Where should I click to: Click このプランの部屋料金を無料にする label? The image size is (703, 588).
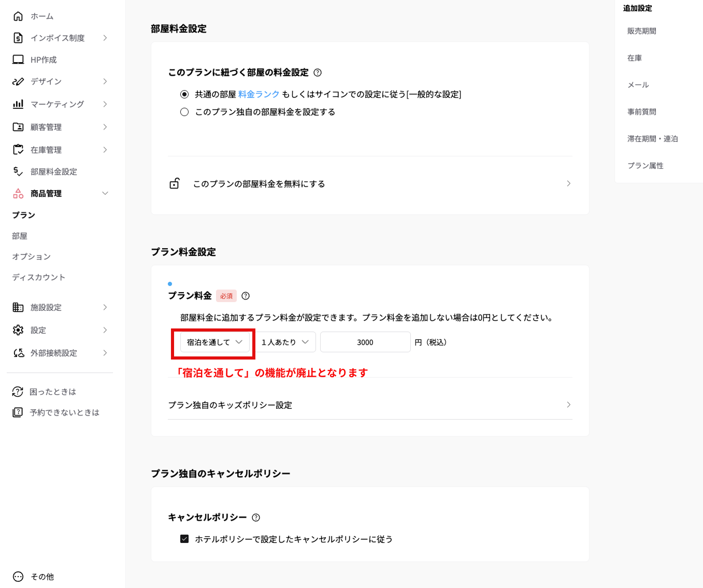259,184
